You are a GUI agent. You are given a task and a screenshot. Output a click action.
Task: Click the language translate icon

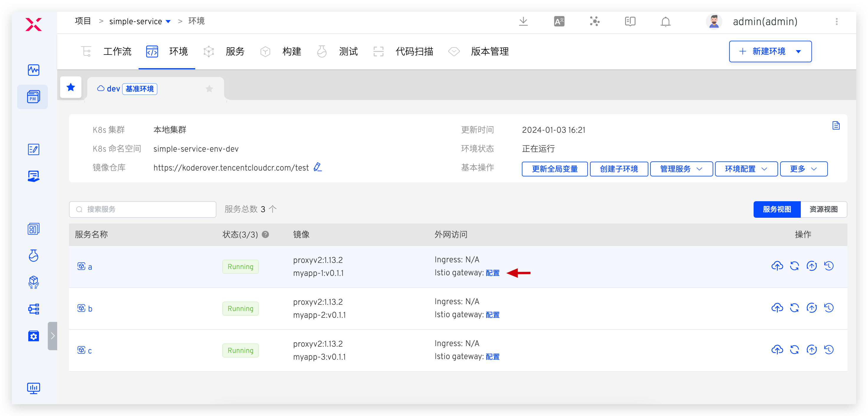[x=559, y=22]
